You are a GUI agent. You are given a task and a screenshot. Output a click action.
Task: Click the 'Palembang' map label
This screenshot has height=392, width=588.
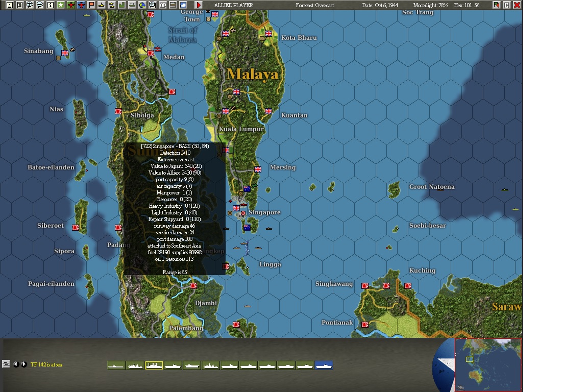(186, 328)
